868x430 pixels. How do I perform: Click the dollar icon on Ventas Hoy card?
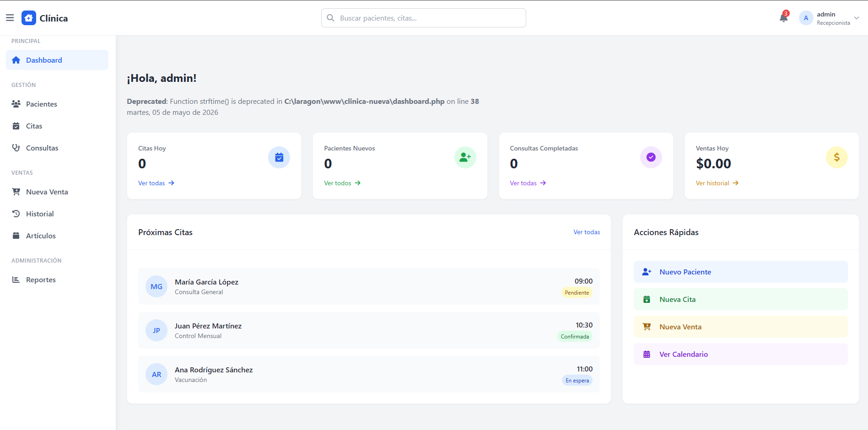click(x=837, y=157)
